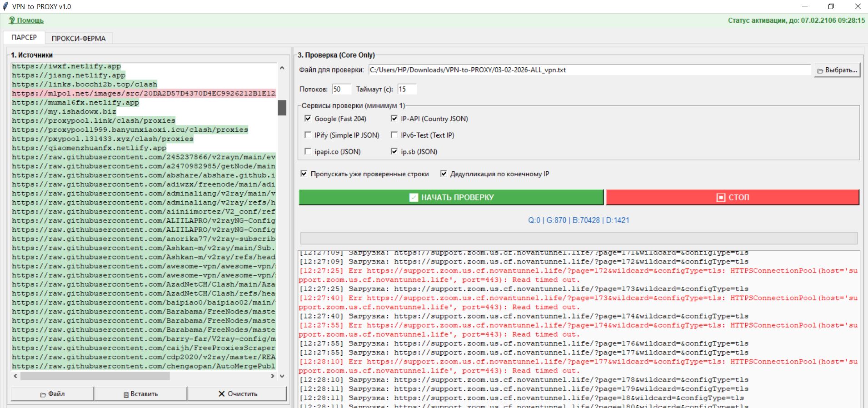Click the Потоков threads input field
This screenshot has height=408, width=868.
point(341,89)
